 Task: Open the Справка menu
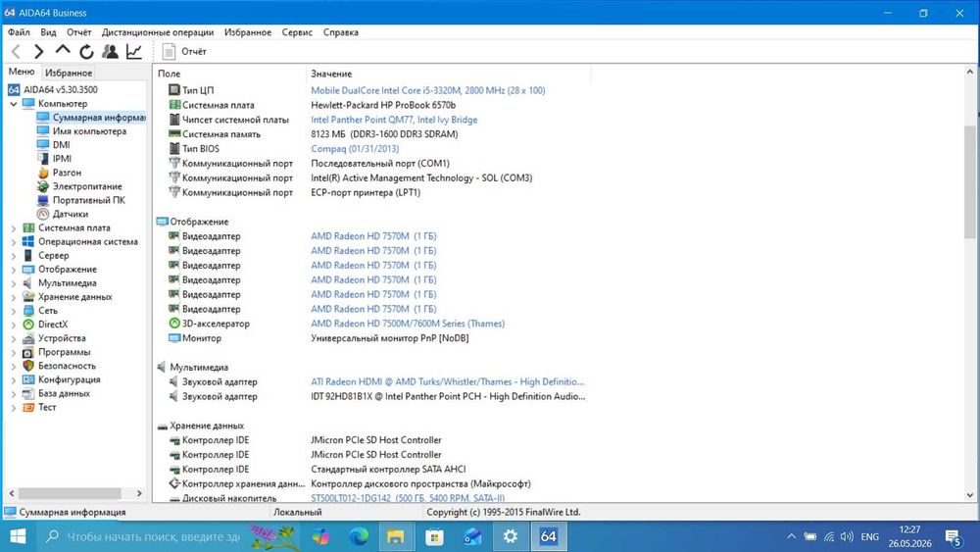point(341,32)
